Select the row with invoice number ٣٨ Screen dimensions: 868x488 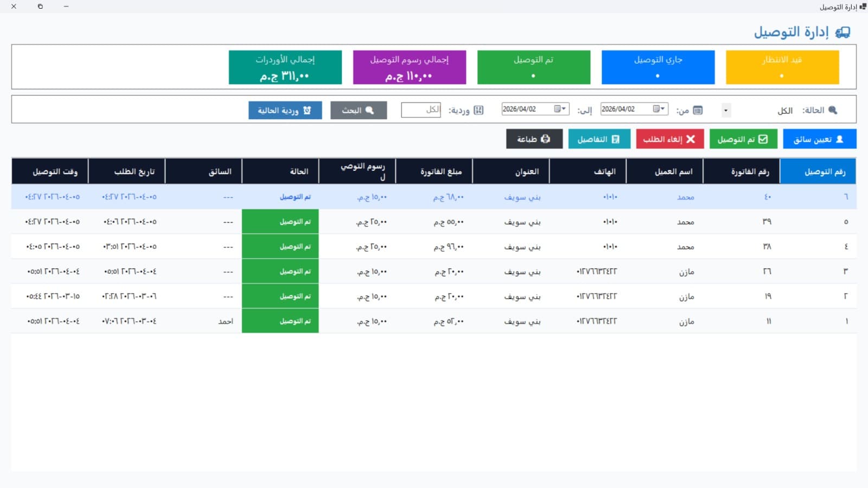click(x=434, y=247)
